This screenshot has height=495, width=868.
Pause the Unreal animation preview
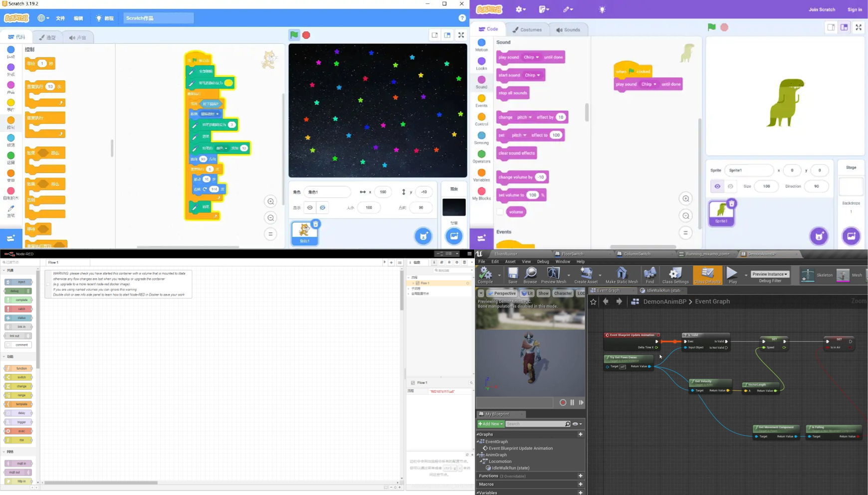coord(572,403)
